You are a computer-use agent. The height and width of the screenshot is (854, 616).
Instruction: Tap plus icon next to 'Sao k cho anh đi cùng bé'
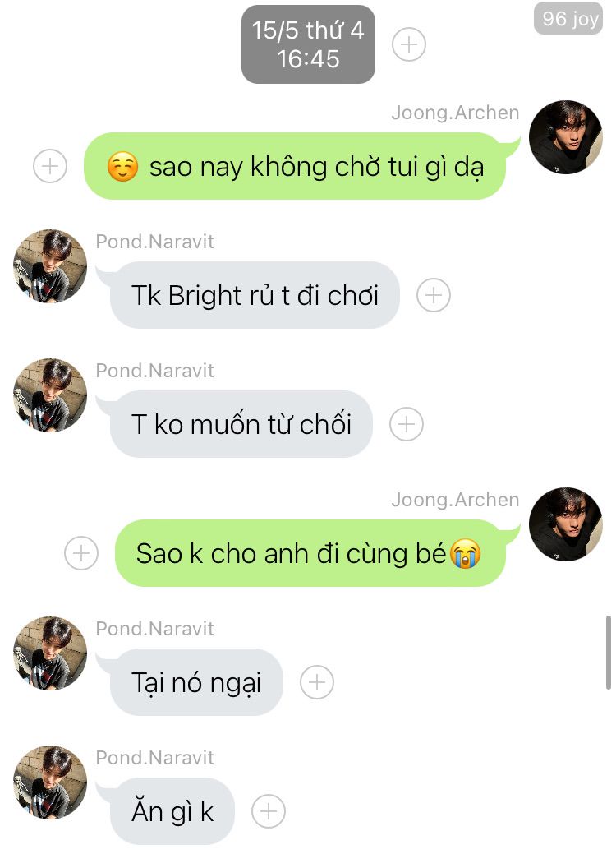[81, 553]
